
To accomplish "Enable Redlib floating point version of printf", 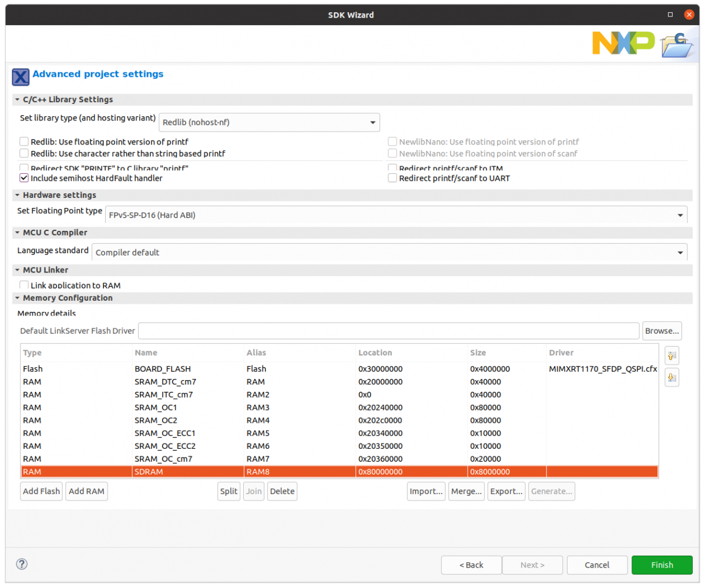I will click(x=24, y=142).
